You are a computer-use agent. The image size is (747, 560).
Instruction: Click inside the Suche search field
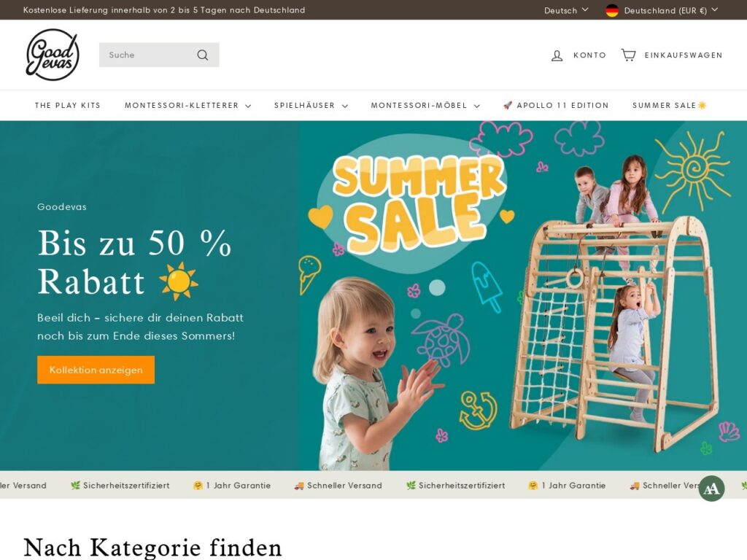pos(147,55)
